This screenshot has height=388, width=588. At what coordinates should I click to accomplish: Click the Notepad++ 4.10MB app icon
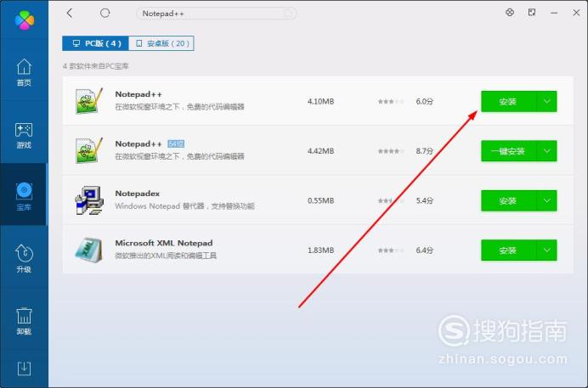(x=89, y=101)
